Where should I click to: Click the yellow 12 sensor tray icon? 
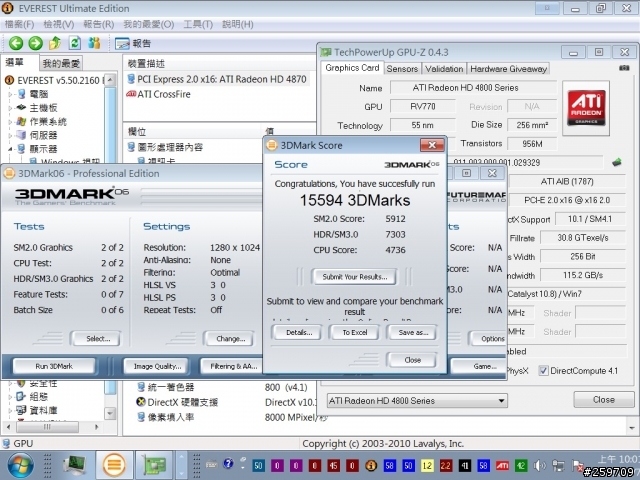click(x=427, y=465)
